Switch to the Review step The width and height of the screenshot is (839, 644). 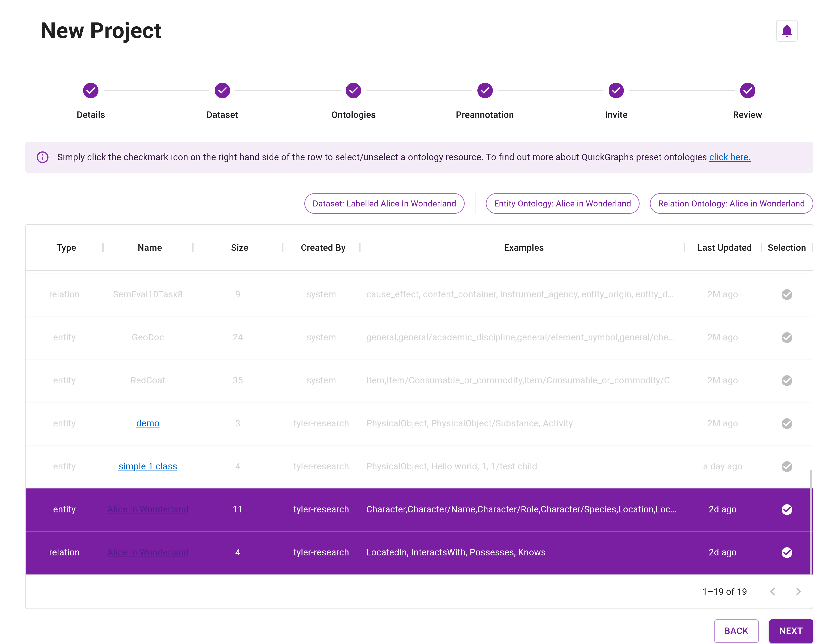pyautogui.click(x=747, y=115)
